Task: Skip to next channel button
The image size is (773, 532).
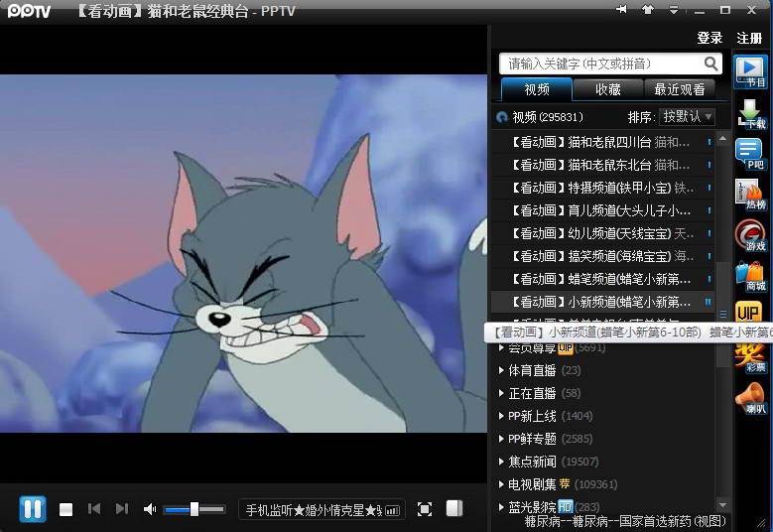Action: click(121, 508)
